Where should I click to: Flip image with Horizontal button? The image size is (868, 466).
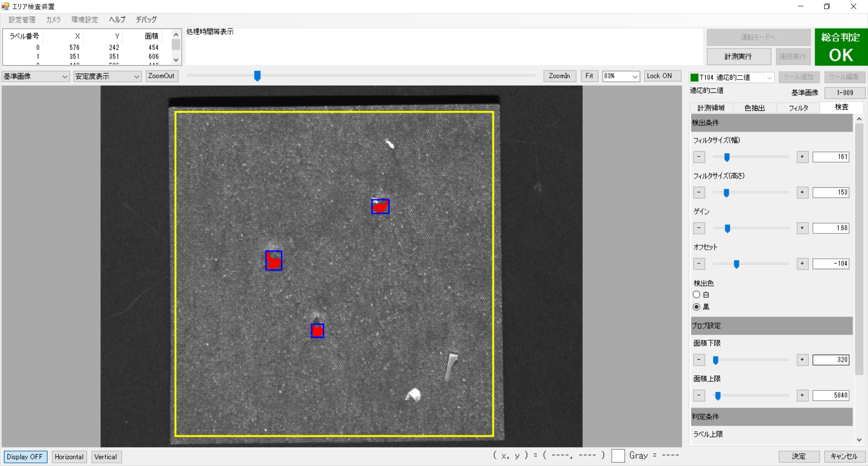pyautogui.click(x=69, y=457)
